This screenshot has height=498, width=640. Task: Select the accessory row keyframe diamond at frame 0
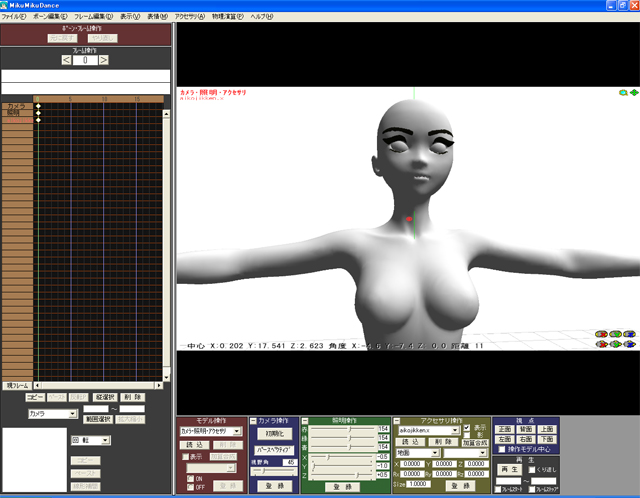coord(38,120)
